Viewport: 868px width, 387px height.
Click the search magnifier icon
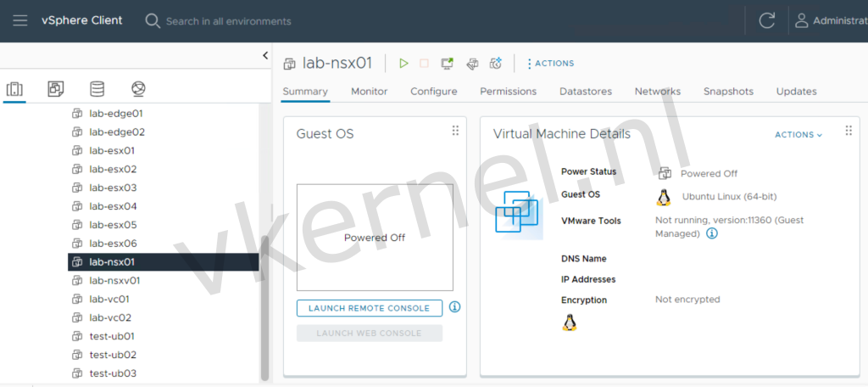coord(153,21)
